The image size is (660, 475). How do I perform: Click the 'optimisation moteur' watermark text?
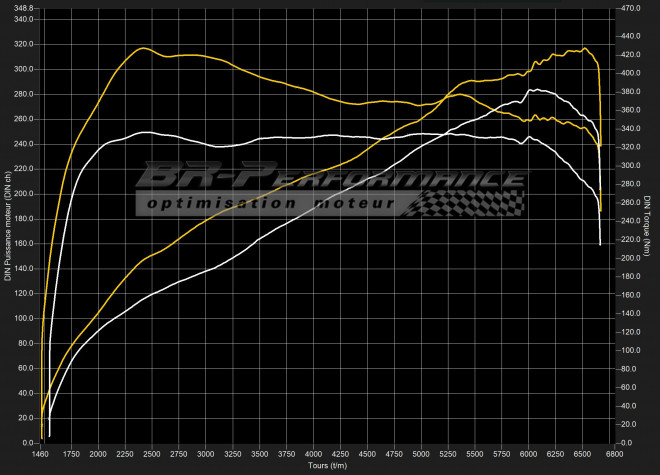[269, 203]
